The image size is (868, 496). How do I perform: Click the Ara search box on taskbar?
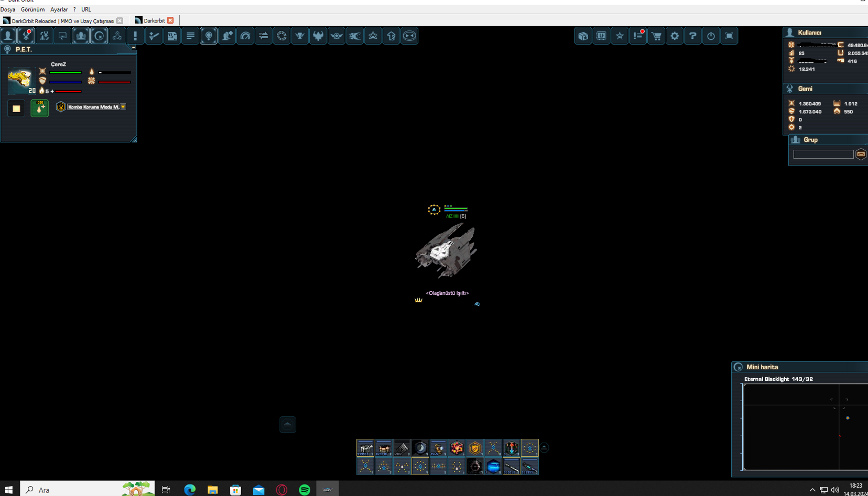click(x=87, y=489)
